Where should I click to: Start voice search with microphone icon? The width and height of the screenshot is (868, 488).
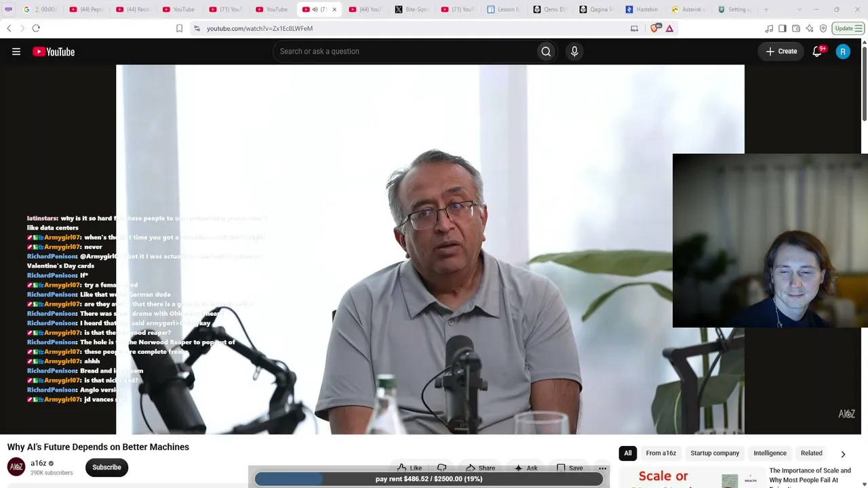[x=574, y=52]
